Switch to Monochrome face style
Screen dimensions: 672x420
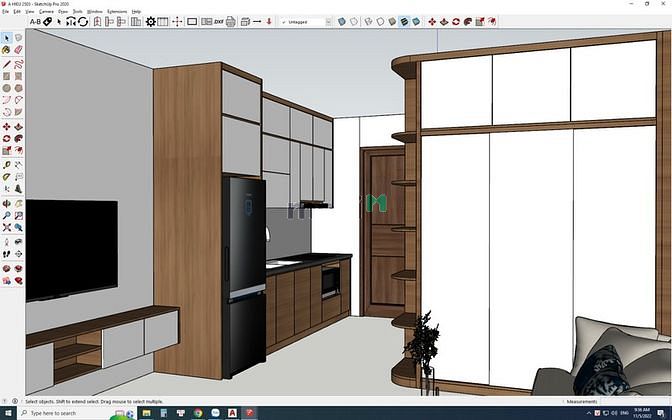416,21
